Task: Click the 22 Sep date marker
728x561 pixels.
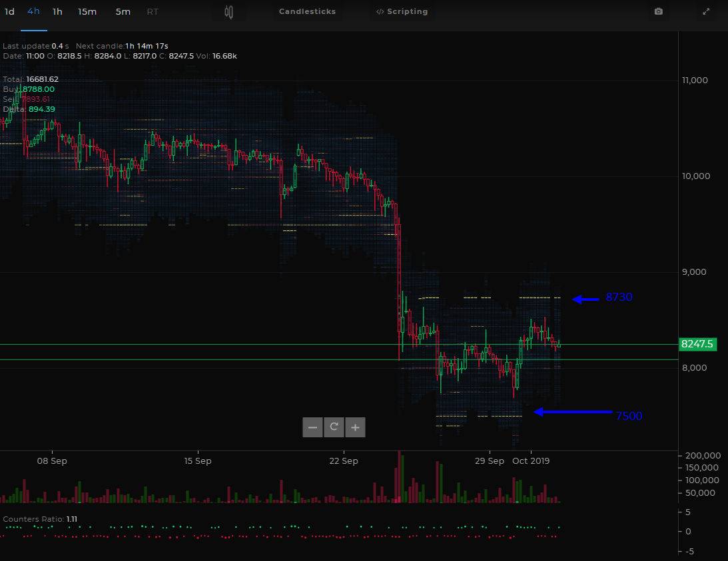Action: click(x=344, y=461)
